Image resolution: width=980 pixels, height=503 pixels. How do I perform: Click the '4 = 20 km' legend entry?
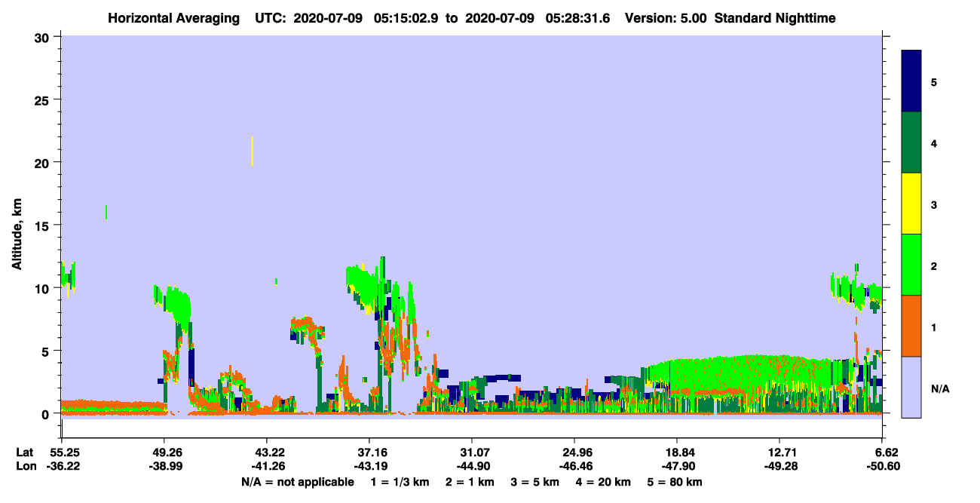[605, 482]
